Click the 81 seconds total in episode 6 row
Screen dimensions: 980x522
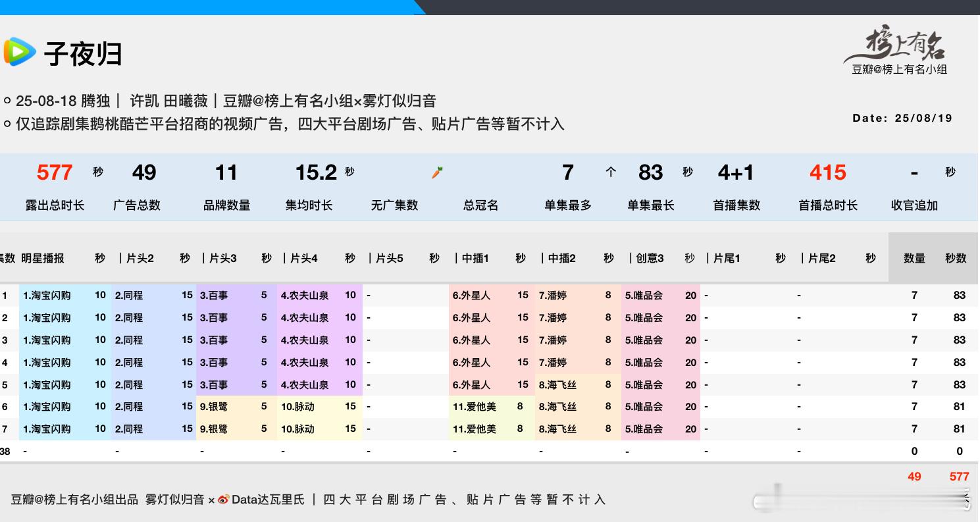[959, 407]
